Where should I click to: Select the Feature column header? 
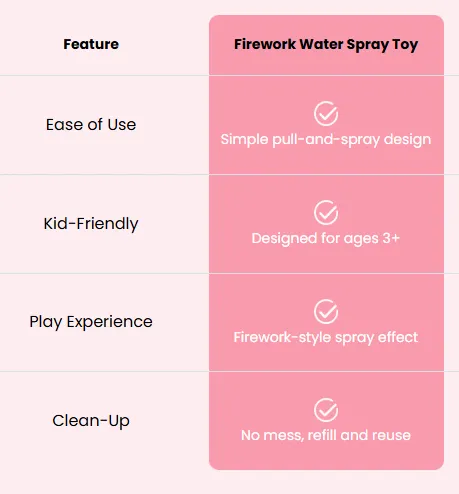(91, 44)
